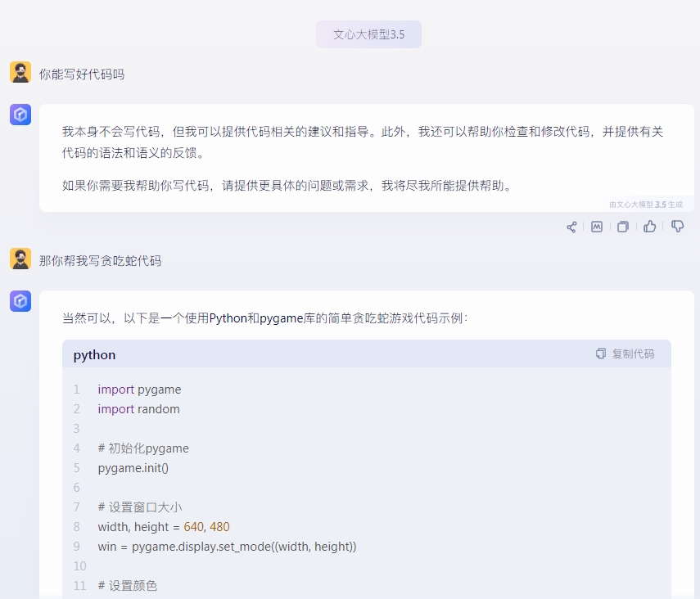Image resolution: width=700 pixels, height=599 pixels.
Task: Click line number 10 in code block
Action: tap(79, 566)
